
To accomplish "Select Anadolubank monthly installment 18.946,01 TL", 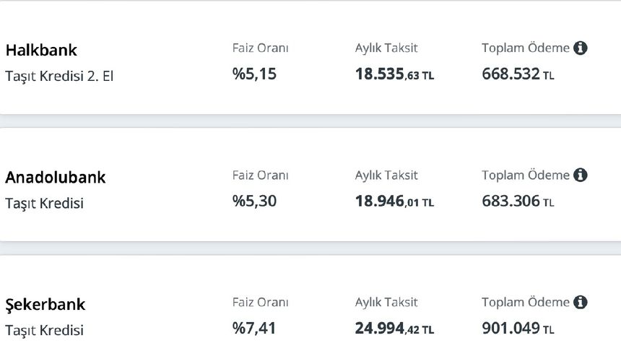I will point(394,201).
